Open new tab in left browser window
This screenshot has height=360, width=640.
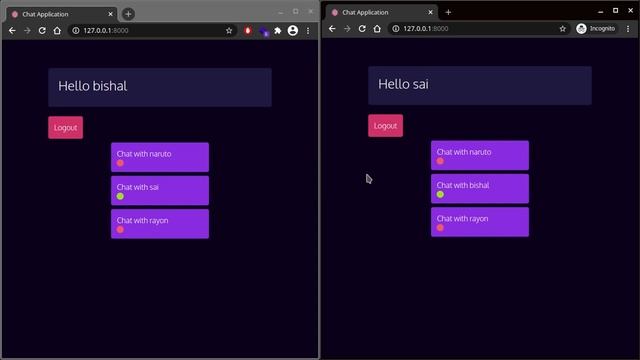(x=128, y=14)
